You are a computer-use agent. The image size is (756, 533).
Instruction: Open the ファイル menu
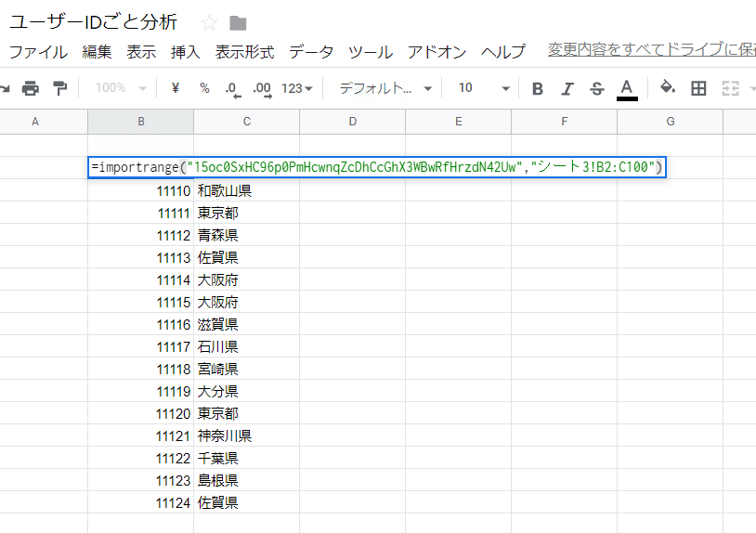pyautogui.click(x=38, y=52)
